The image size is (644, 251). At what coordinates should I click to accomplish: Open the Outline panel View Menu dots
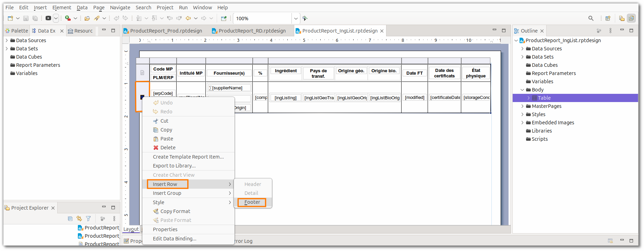[610, 30]
